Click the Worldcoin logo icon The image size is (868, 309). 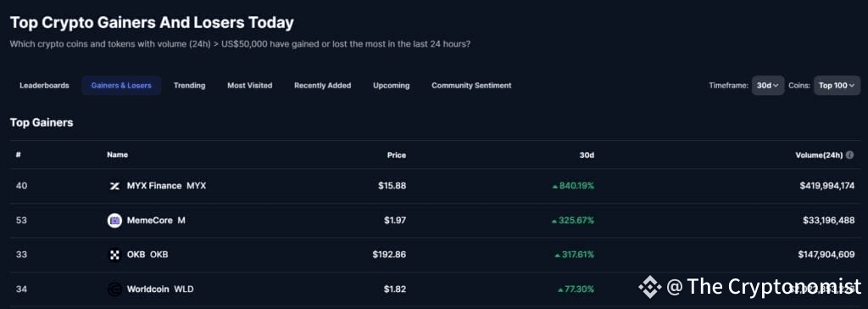114,289
